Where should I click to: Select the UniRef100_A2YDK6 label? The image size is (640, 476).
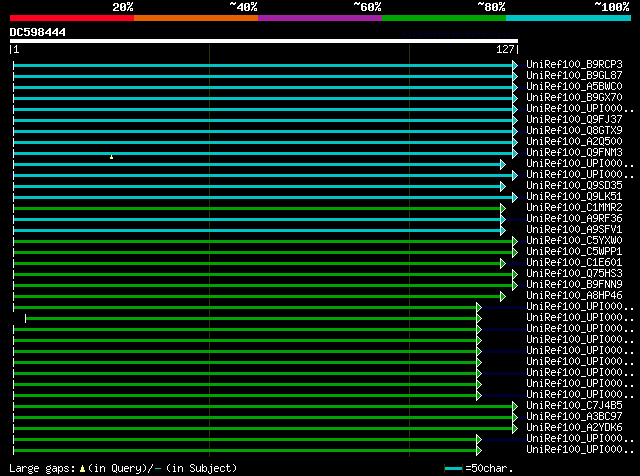pos(574,428)
